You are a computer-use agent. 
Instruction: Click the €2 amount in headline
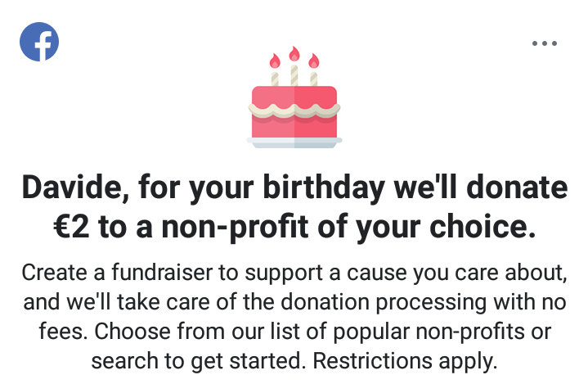click(x=72, y=227)
